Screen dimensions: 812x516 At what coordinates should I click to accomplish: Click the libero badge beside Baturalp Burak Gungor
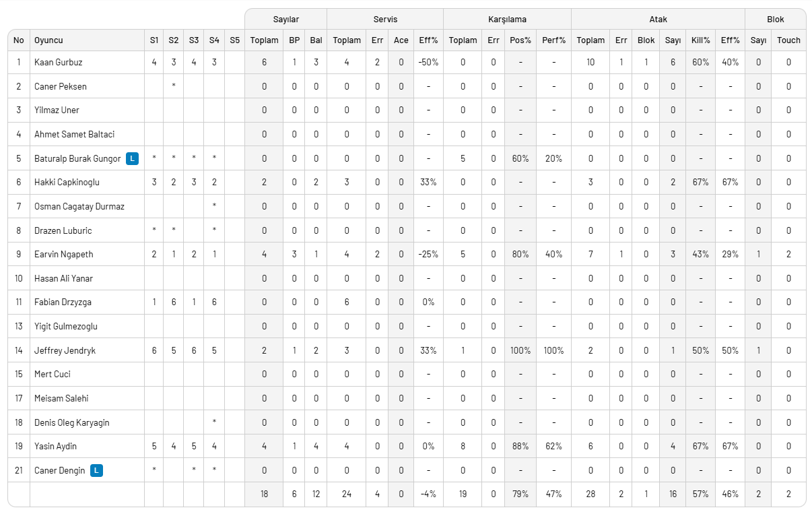(133, 158)
